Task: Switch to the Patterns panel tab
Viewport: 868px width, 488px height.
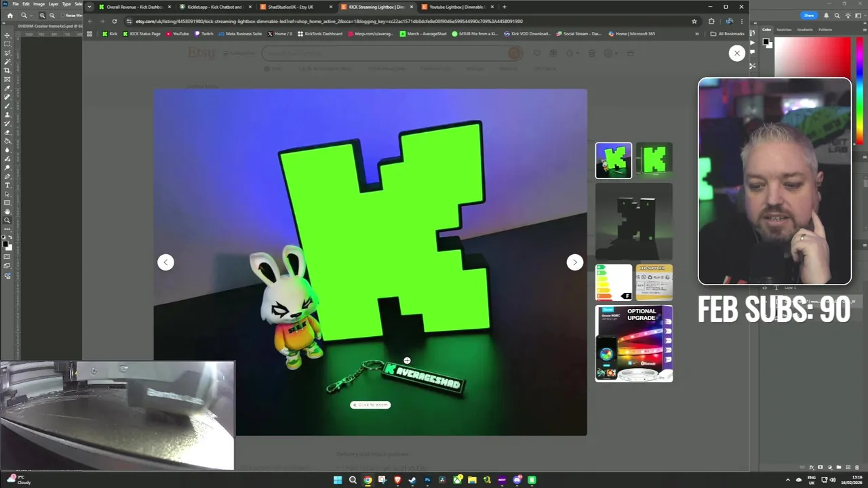Action: [825, 30]
